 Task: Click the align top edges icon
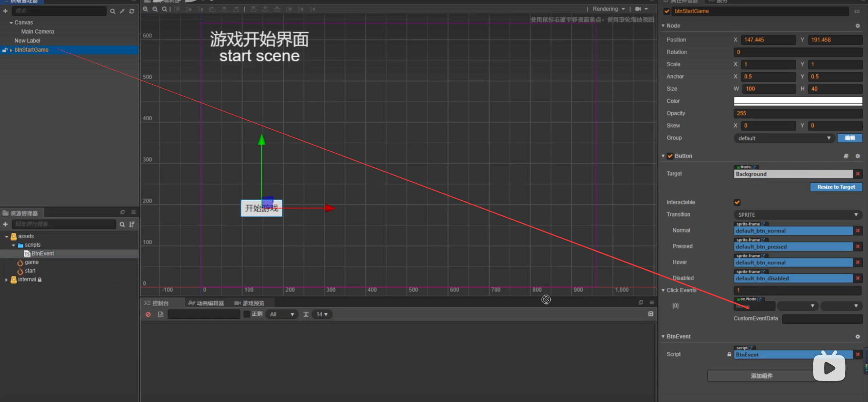point(177,9)
